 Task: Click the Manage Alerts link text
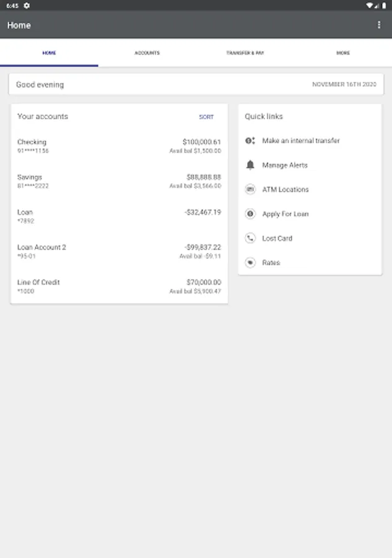click(x=285, y=165)
